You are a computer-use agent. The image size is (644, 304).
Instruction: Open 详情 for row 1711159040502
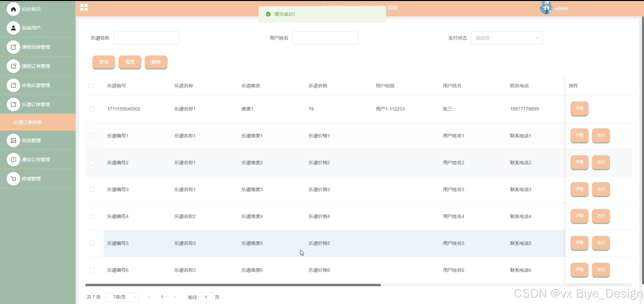coord(579,108)
